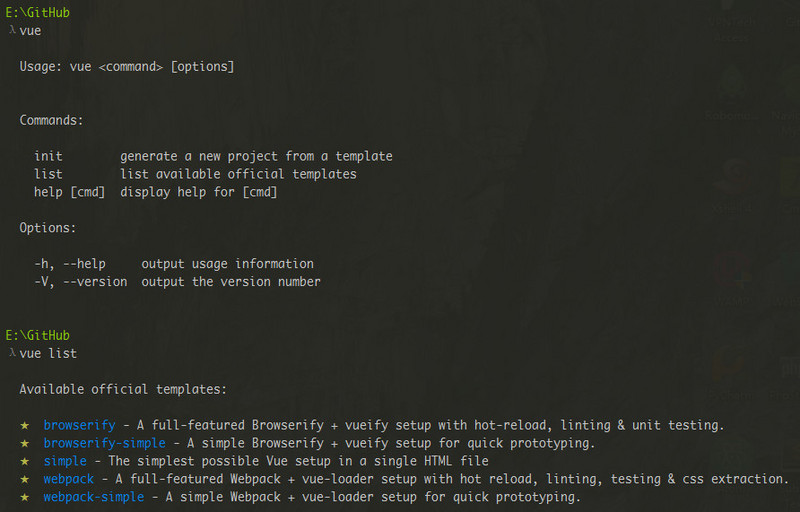This screenshot has width=800, height=512.
Task: Click the blue 'simple' template name
Action: click(x=65, y=461)
